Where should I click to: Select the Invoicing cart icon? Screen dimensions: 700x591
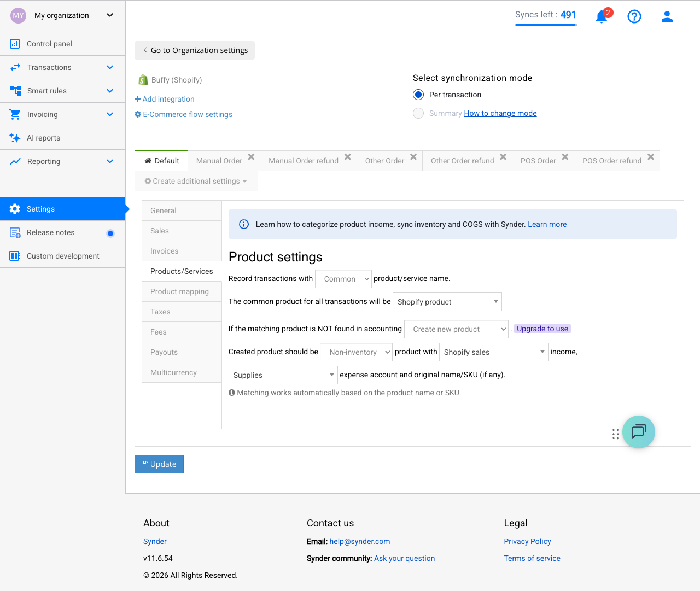(x=15, y=114)
